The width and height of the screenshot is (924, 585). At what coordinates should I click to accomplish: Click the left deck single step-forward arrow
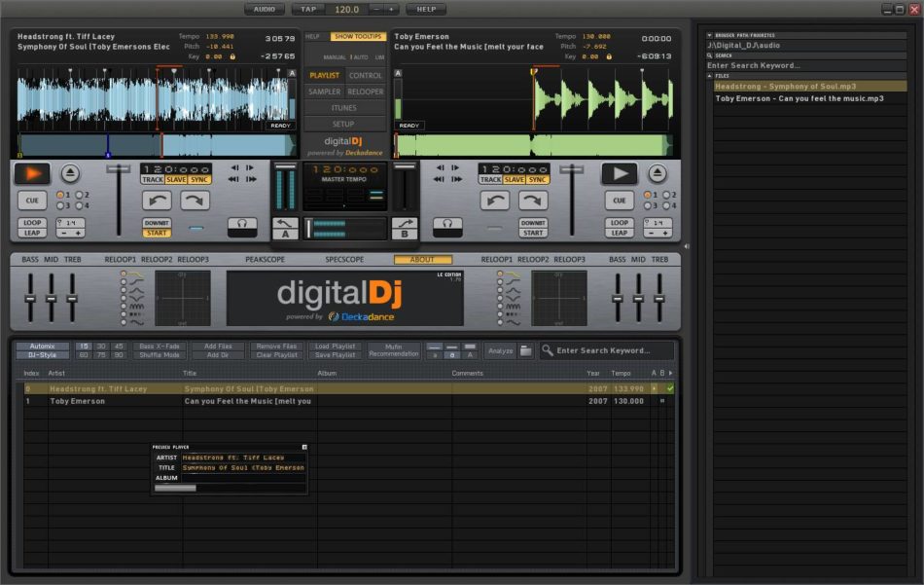[x=249, y=168]
